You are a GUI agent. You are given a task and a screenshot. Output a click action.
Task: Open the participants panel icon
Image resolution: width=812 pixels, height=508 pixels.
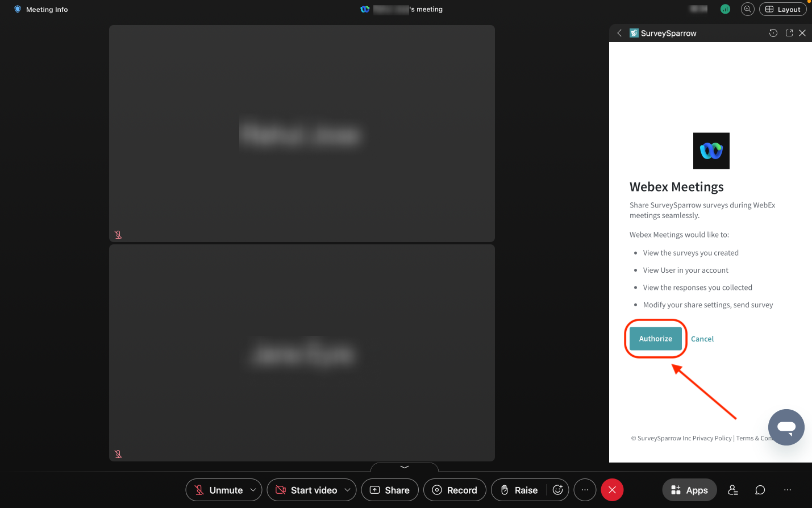click(733, 490)
